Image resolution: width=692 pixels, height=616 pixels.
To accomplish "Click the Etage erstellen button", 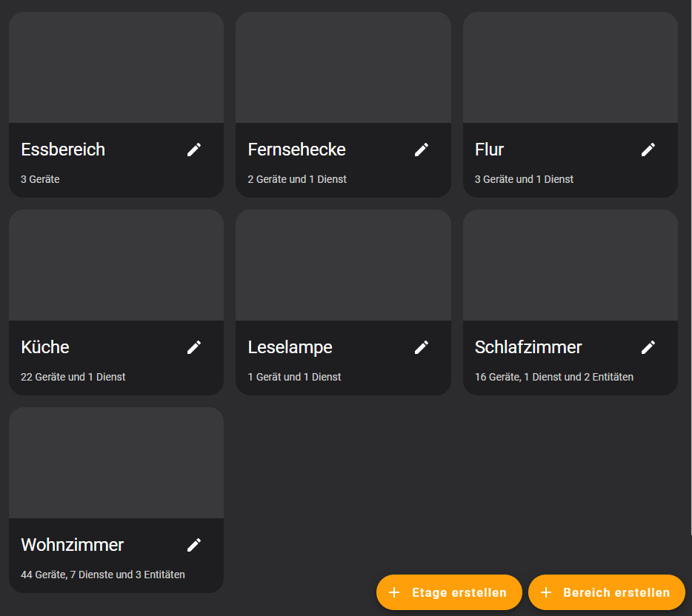I will pyautogui.click(x=449, y=592).
